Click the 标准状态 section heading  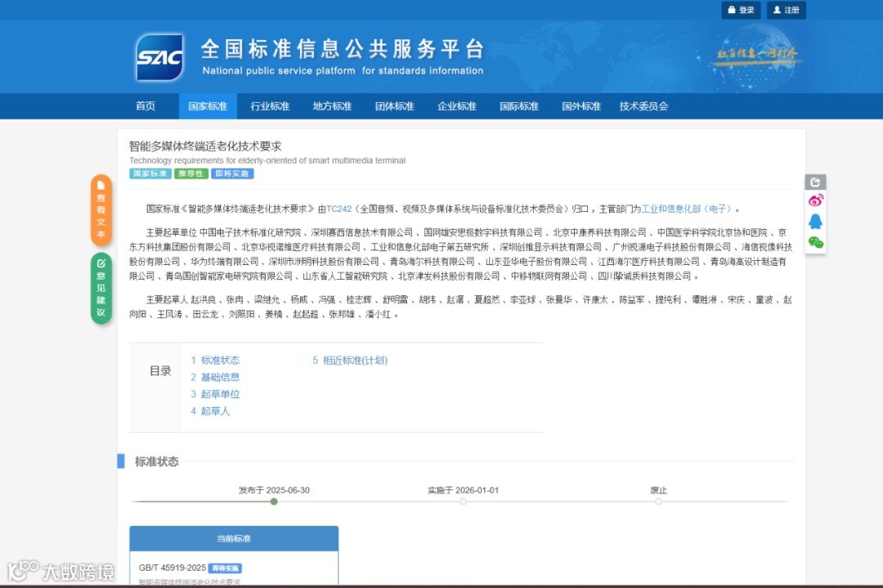156,461
